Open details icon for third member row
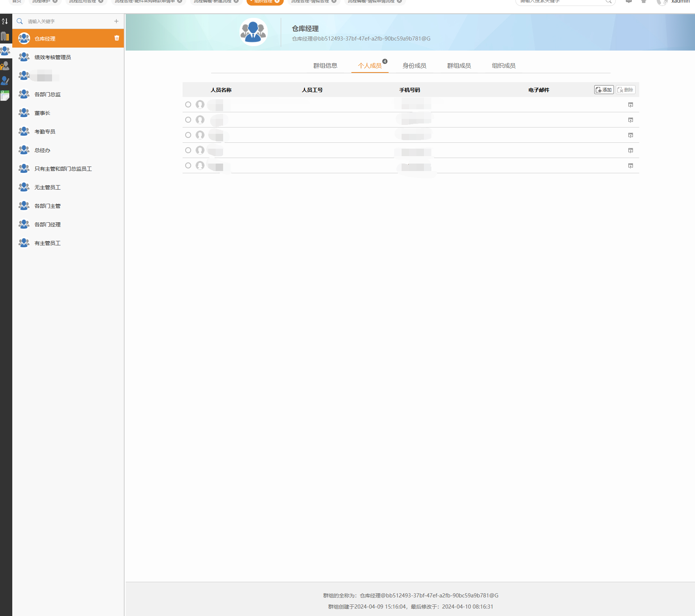This screenshot has height=616, width=695. [x=631, y=135]
